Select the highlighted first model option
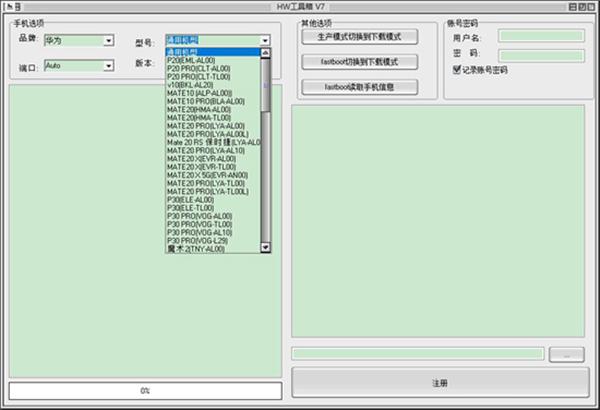Viewport: 600px width, 410px height. tap(213, 52)
